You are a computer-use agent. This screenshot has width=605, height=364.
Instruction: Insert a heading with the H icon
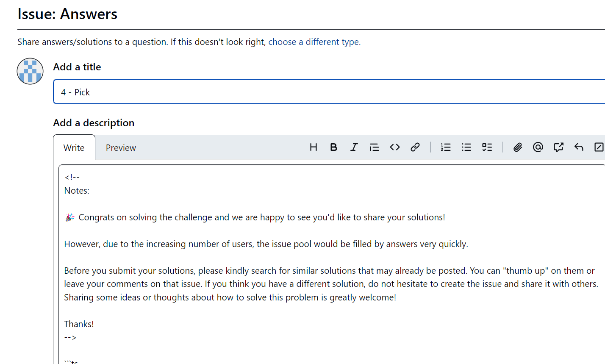pos(314,147)
